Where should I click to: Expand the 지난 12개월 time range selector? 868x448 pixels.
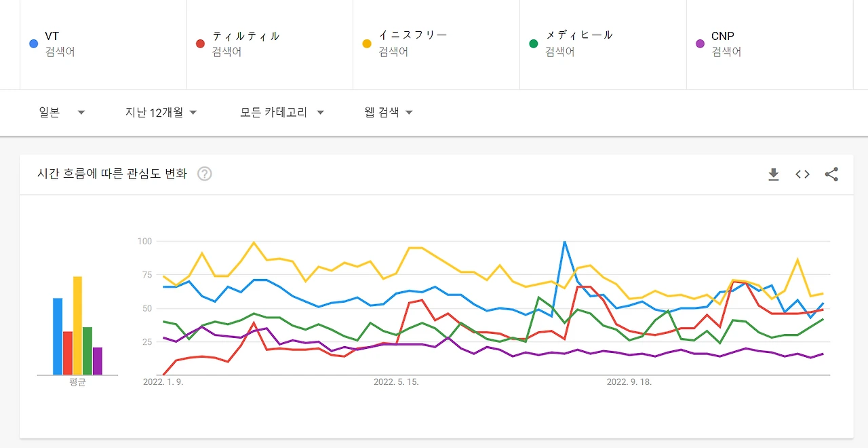pos(161,112)
